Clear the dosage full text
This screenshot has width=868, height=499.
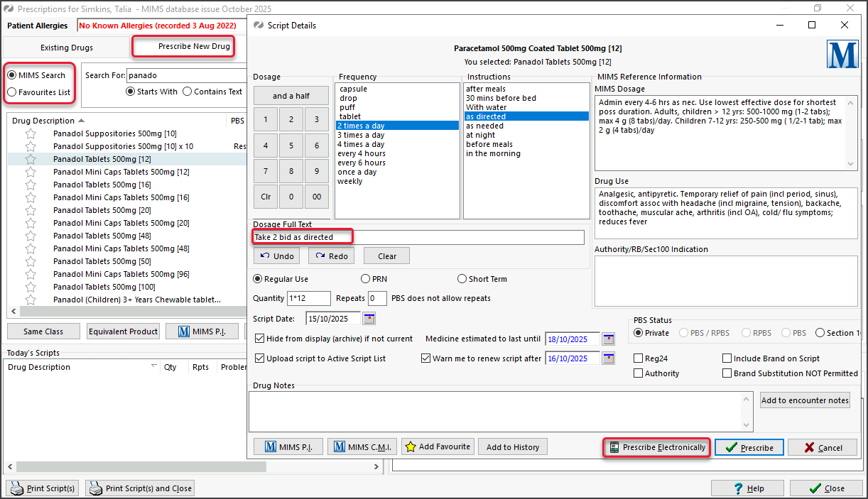[x=387, y=256]
